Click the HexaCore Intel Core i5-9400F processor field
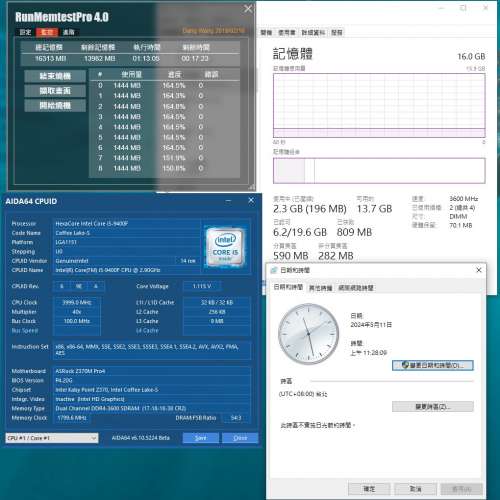The height and width of the screenshot is (500, 500). [x=127, y=224]
